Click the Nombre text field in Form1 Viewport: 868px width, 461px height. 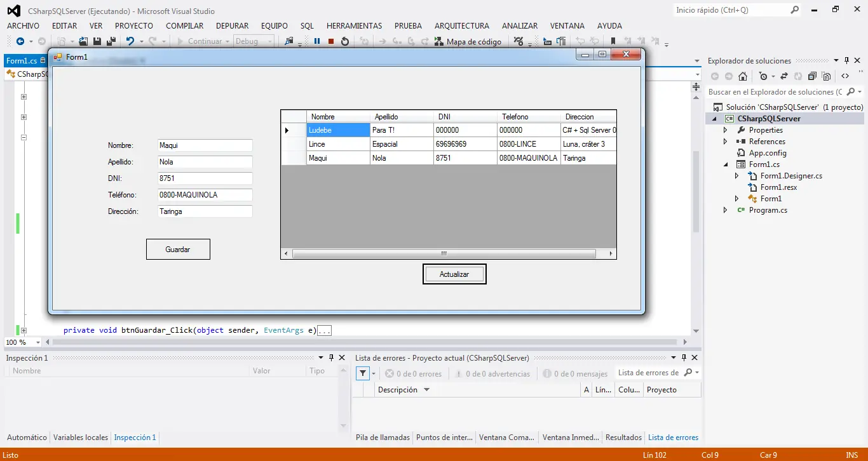205,145
